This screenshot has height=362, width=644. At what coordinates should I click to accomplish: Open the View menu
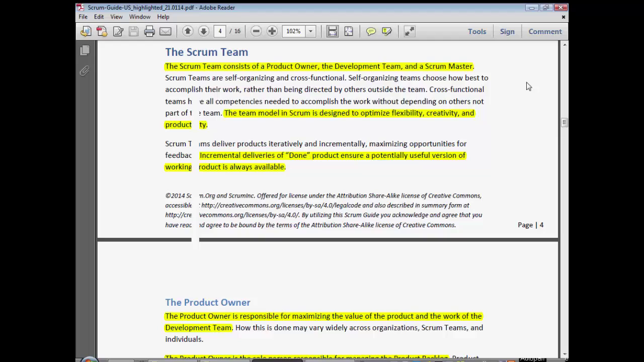[x=116, y=17]
